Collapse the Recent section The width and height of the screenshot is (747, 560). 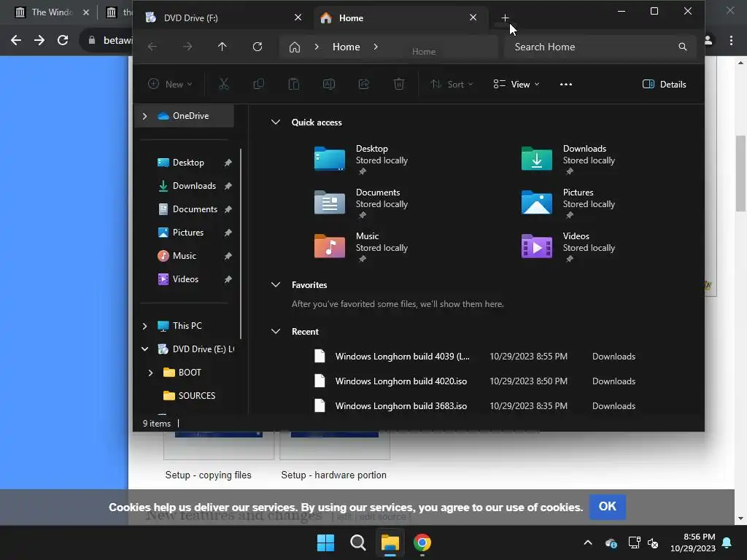click(x=275, y=332)
